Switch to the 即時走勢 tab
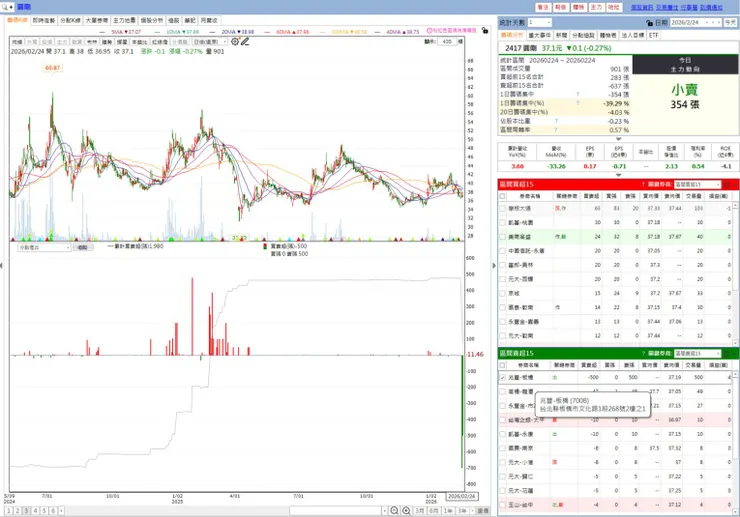This screenshot has height=517, width=740. [x=44, y=20]
